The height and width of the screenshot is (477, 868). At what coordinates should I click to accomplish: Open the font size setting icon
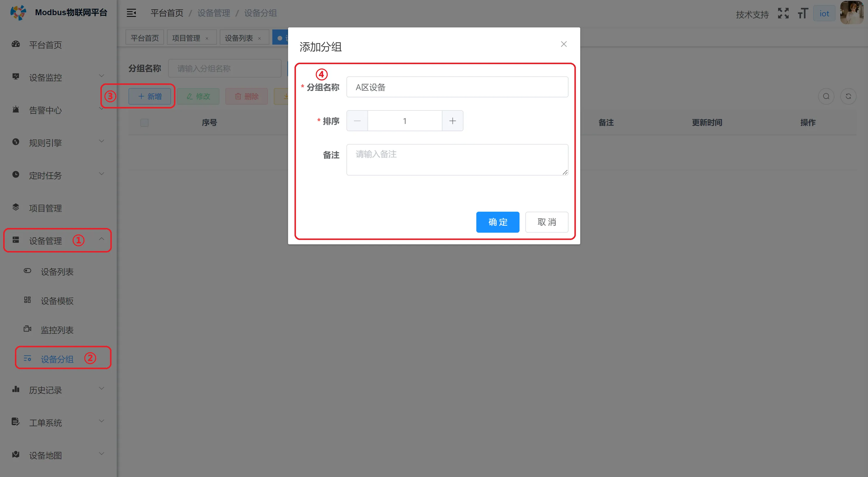click(x=803, y=13)
